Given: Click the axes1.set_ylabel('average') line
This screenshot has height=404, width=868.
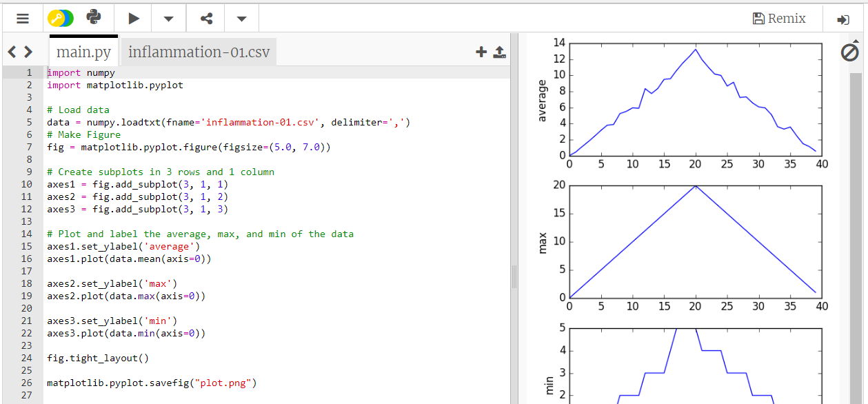Looking at the screenshot, I should pos(123,246).
